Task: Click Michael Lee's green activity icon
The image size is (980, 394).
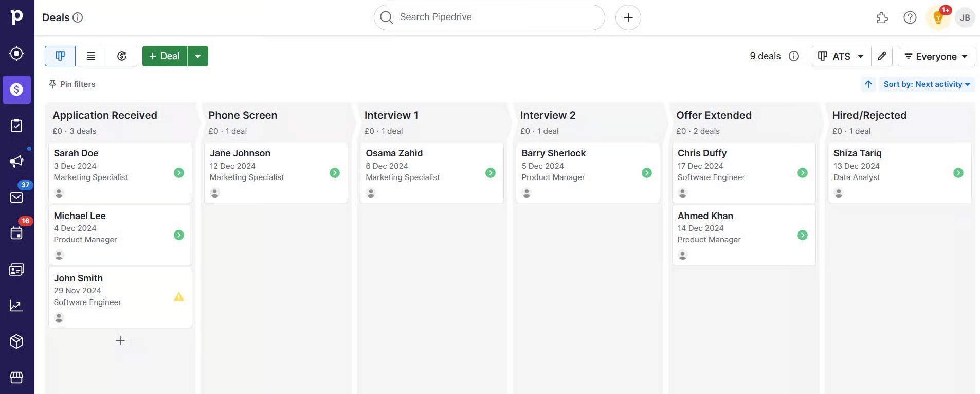Action: pos(179,235)
